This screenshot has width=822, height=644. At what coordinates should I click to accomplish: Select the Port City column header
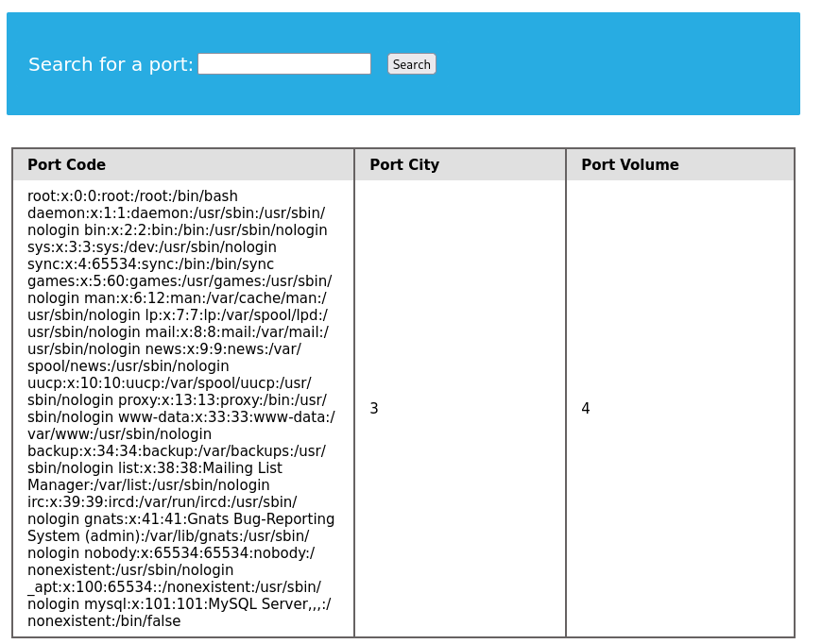403,165
